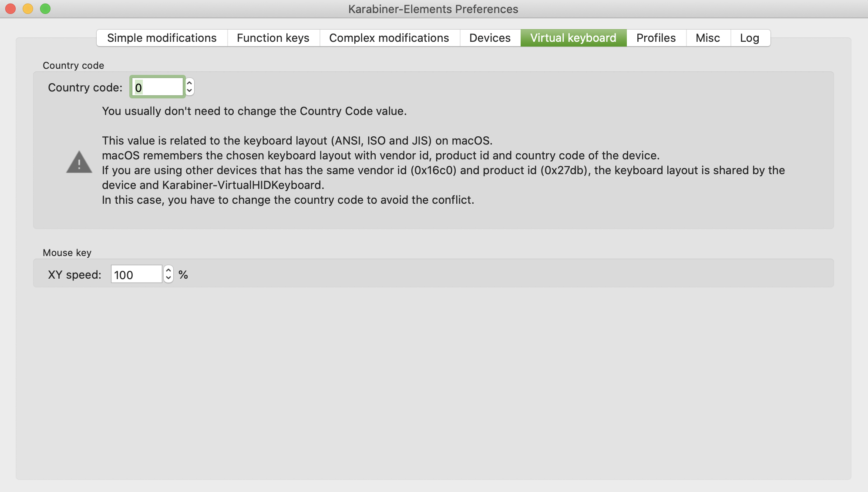Decrement Country code with stepper down arrow

click(x=190, y=90)
